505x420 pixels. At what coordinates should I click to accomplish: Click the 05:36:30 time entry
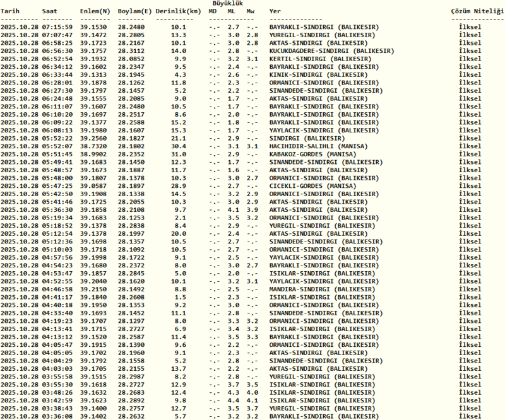(57, 209)
